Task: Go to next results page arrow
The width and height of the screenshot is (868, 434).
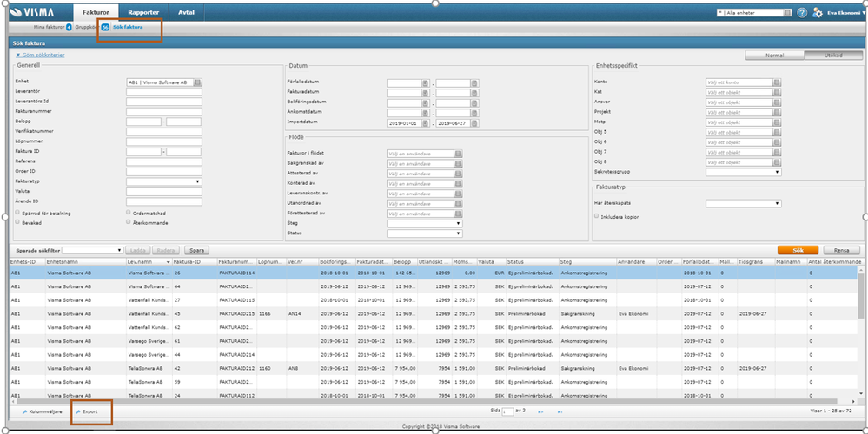Action: pos(540,412)
